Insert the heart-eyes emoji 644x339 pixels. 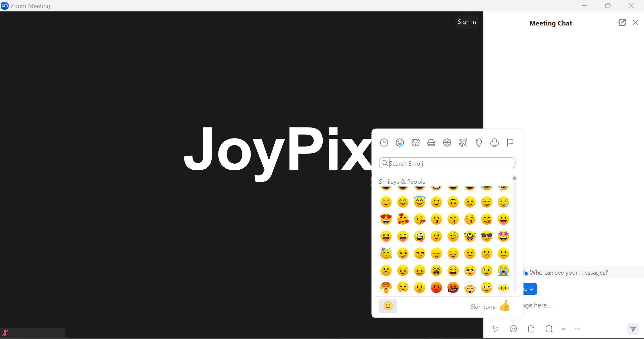[386, 219]
